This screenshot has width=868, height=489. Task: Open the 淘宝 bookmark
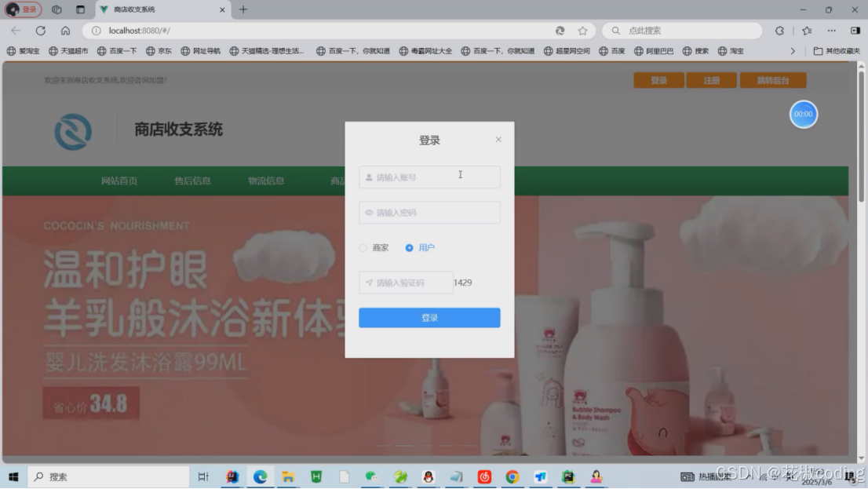pos(731,51)
